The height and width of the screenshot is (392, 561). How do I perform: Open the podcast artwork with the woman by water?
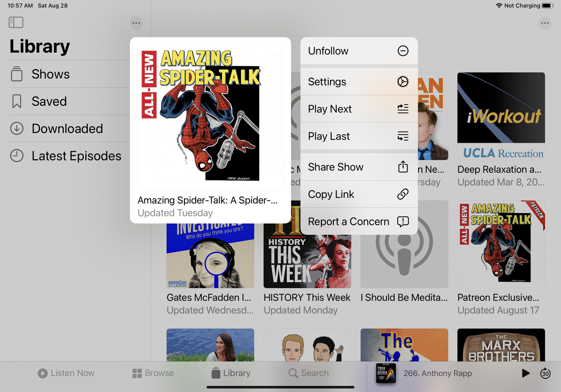click(210, 345)
